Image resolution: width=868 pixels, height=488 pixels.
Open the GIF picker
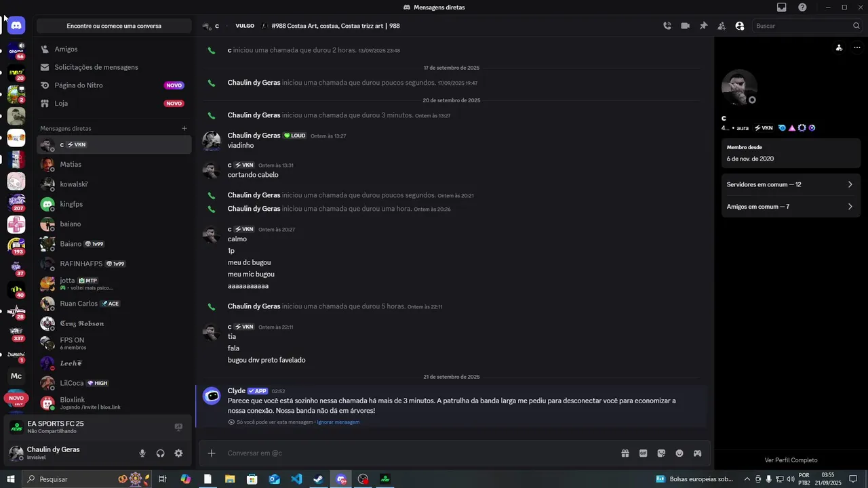point(643,453)
